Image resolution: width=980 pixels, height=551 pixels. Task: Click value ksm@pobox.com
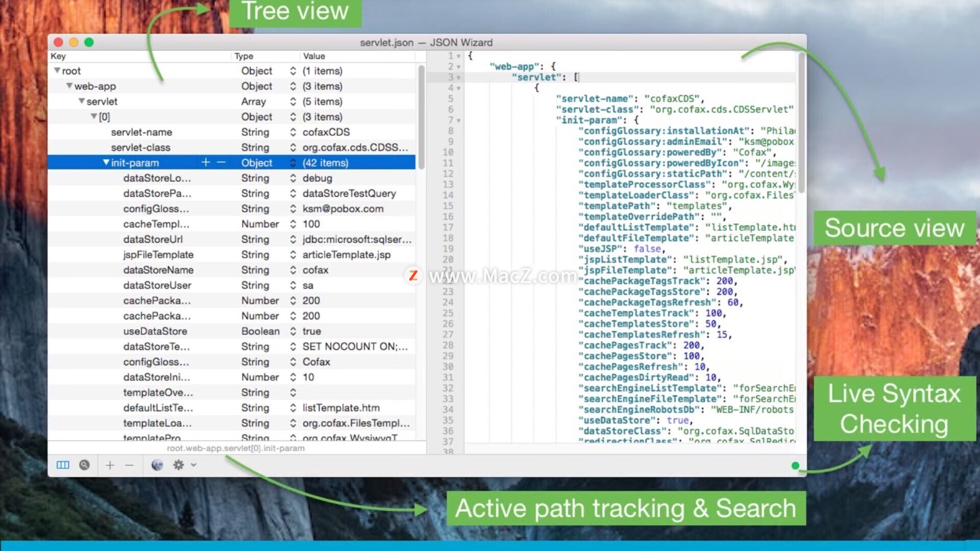click(x=343, y=209)
